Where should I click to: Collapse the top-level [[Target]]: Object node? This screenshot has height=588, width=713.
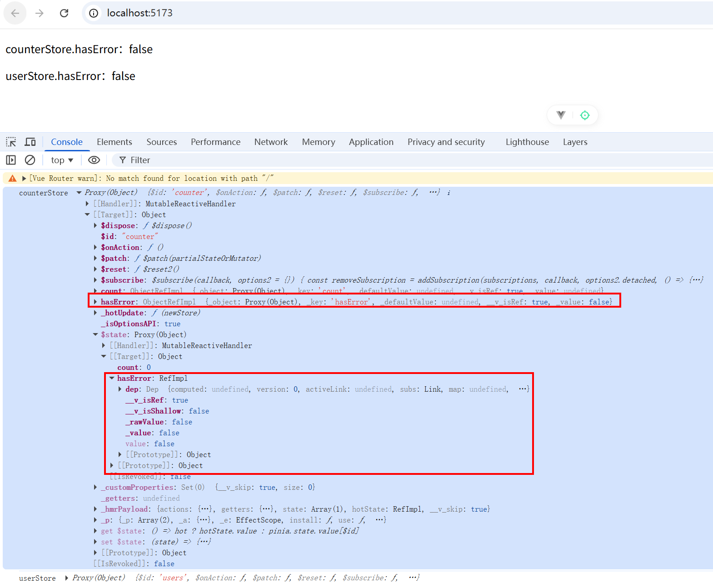88,215
